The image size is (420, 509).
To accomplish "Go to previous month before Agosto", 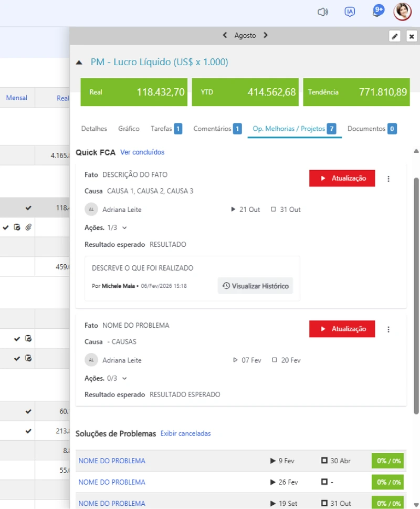I will pos(225,35).
